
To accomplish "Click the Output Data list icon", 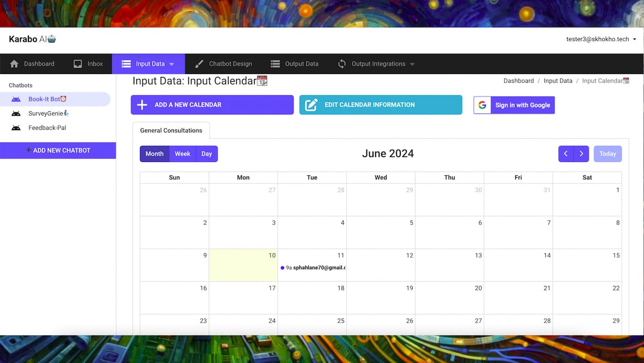I will (x=275, y=64).
